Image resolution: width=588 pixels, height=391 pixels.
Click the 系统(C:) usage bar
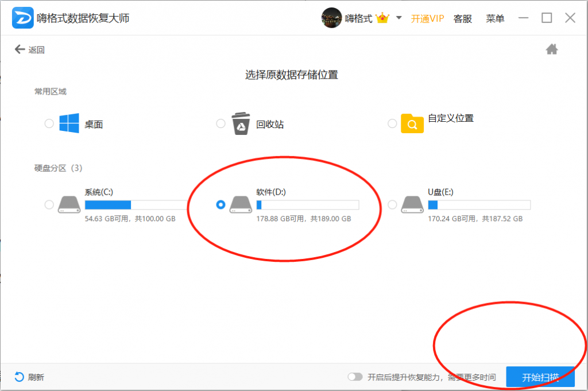[x=136, y=204]
